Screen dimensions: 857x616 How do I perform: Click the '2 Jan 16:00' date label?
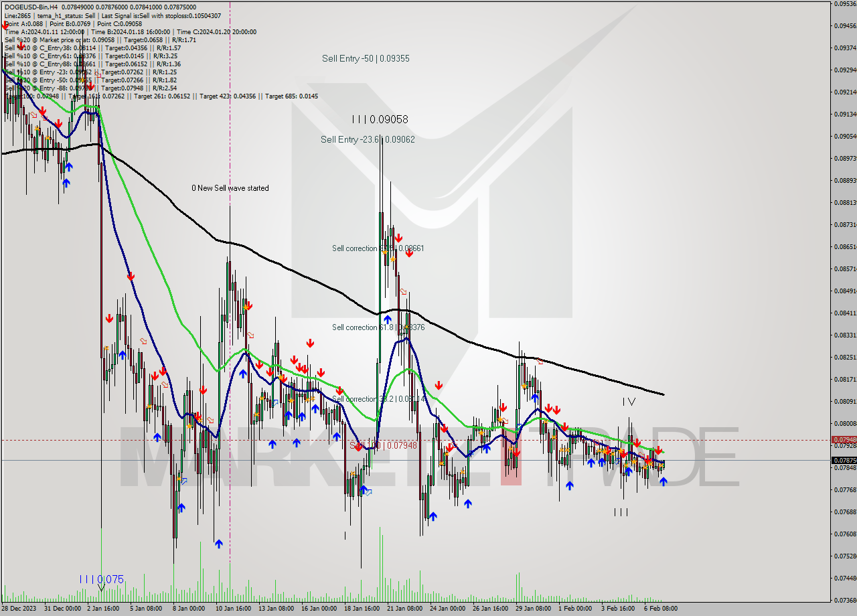tap(103, 609)
